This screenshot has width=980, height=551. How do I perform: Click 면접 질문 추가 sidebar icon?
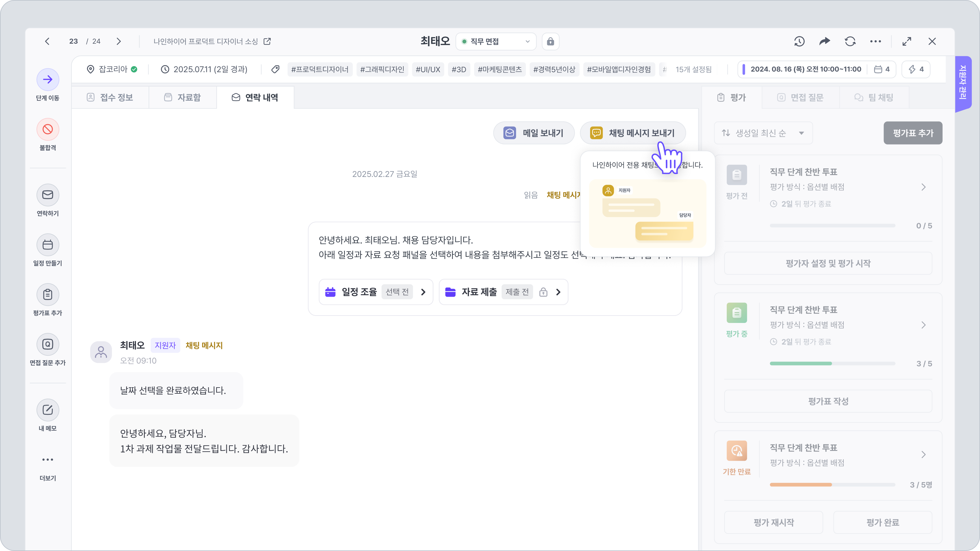47,344
